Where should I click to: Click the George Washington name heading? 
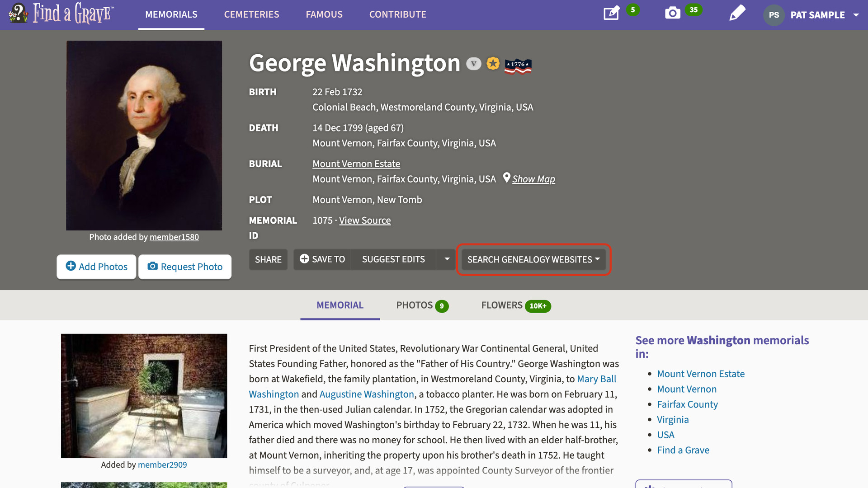pos(354,63)
